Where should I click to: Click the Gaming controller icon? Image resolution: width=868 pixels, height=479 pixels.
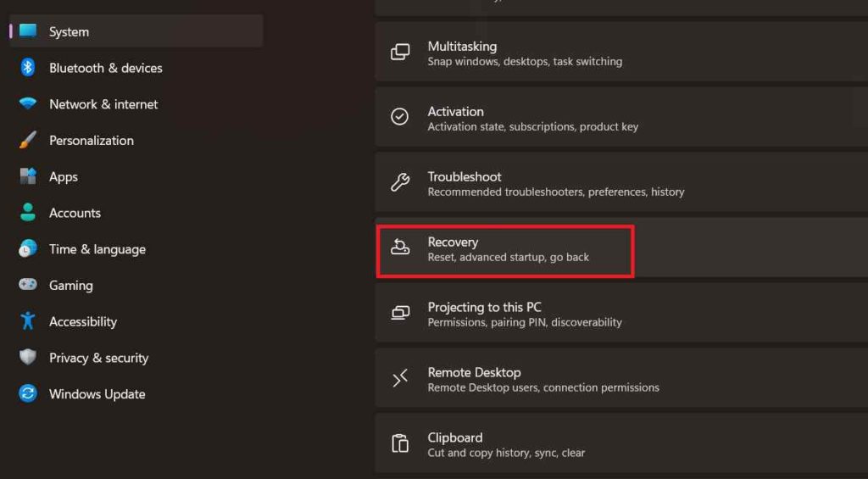point(28,285)
